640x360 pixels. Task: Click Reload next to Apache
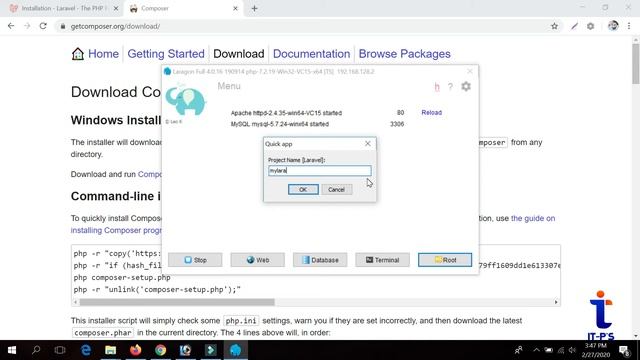point(431,112)
